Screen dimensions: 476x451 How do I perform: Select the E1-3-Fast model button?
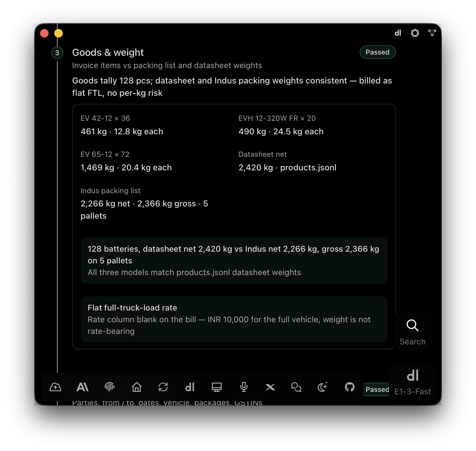[x=413, y=382]
